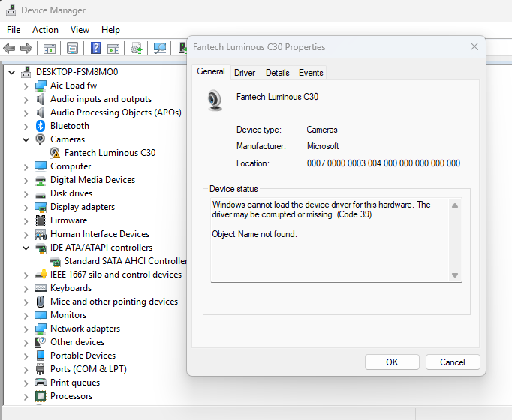Viewport: 512px width, 420px height.
Task: Click the IEEE 1667 silo devices icon
Action: [x=41, y=274]
